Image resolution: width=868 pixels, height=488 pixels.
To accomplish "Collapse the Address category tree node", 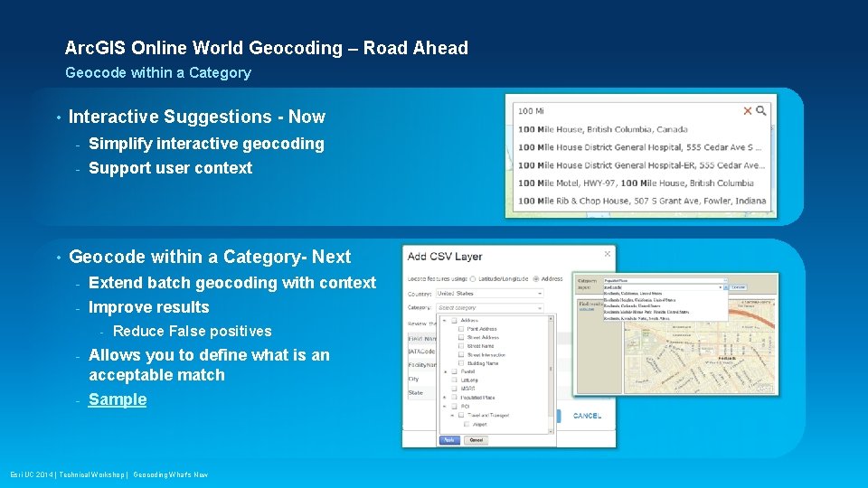I will [x=445, y=320].
